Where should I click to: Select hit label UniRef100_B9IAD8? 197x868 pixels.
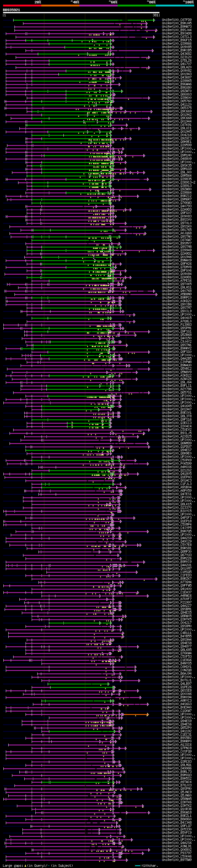click(177, 33)
